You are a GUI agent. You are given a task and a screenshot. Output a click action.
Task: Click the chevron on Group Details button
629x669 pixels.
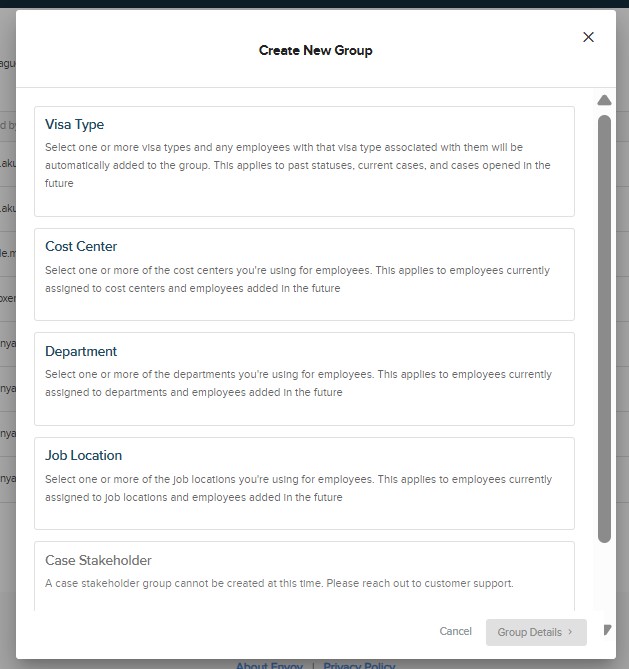(570, 632)
